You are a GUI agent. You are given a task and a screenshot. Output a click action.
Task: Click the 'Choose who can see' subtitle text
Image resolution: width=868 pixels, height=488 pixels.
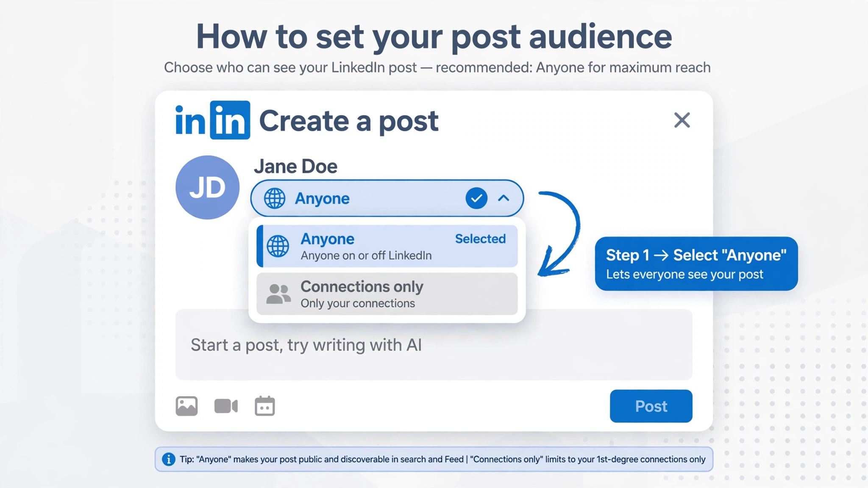coord(437,67)
